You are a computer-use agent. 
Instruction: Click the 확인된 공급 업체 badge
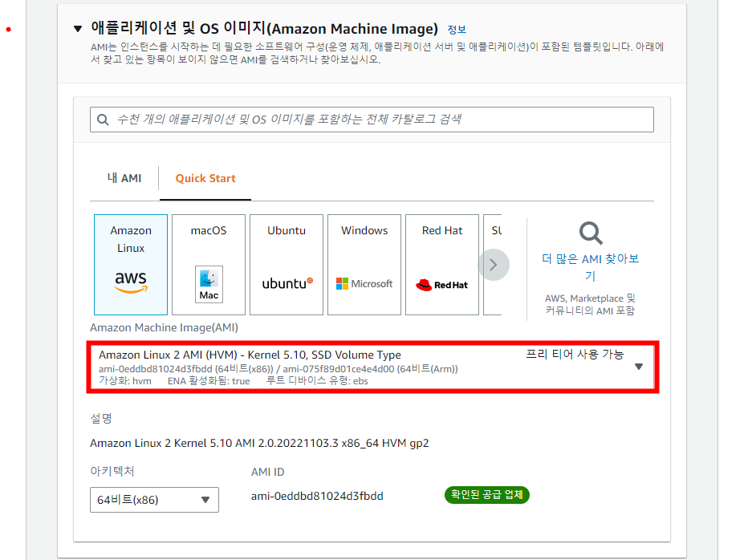(x=486, y=495)
